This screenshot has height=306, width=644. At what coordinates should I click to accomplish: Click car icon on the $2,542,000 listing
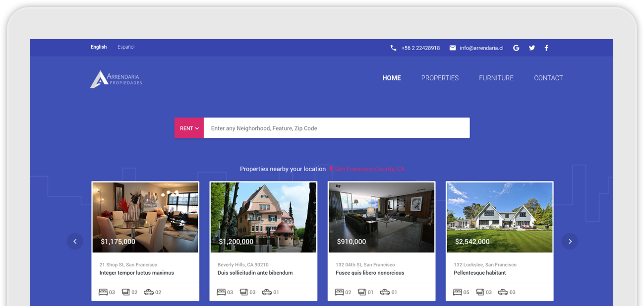503,292
